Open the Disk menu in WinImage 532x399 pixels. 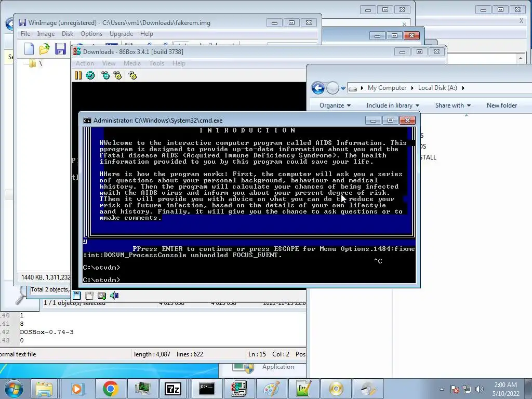pyautogui.click(x=68, y=34)
